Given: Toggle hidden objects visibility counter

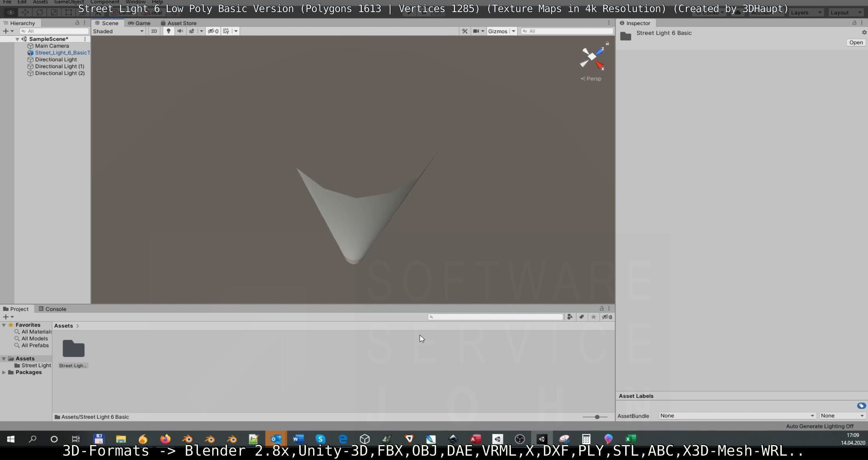Looking at the screenshot, I should [213, 31].
